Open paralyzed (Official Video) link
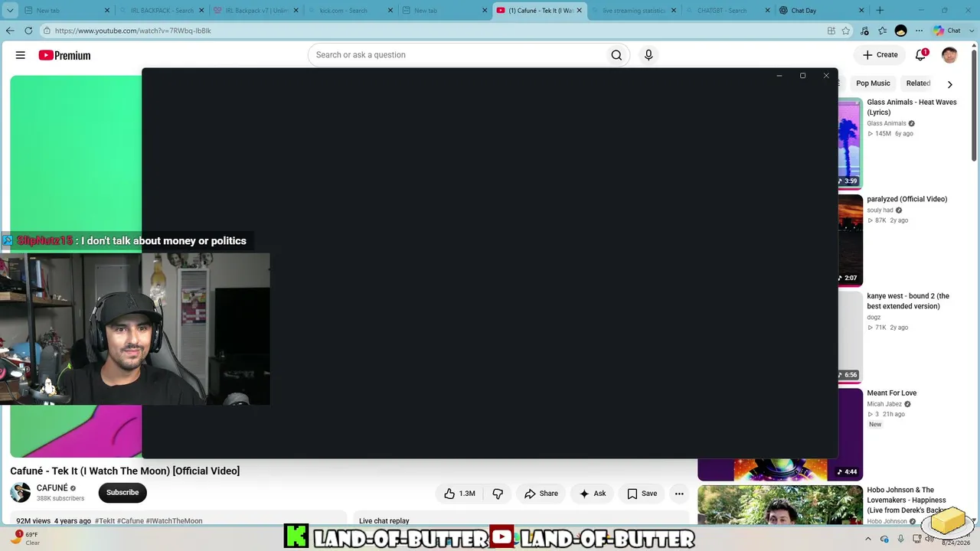 pyautogui.click(x=907, y=199)
